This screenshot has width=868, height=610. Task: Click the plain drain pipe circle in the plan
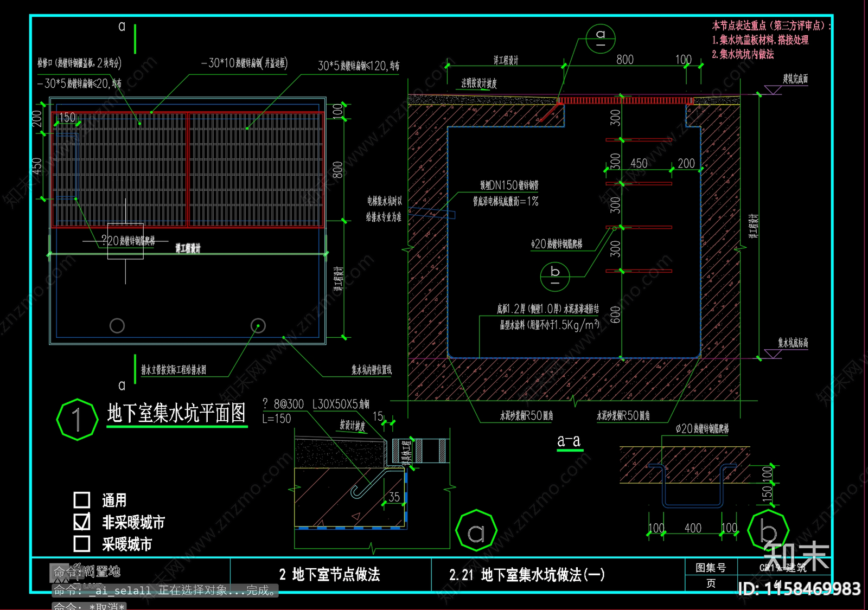[117, 325]
